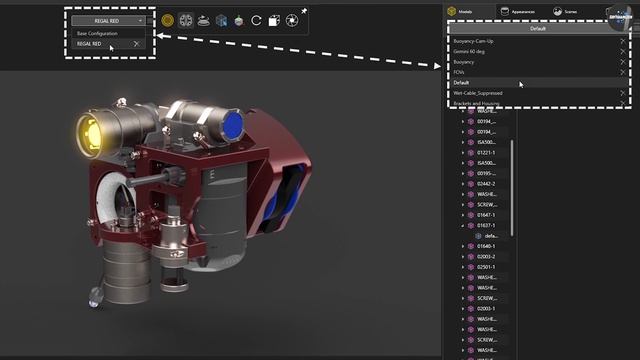The width and height of the screenshot is (640, 360).
Task: Open the Default model set dropdown header
Action: coord(538,29)
